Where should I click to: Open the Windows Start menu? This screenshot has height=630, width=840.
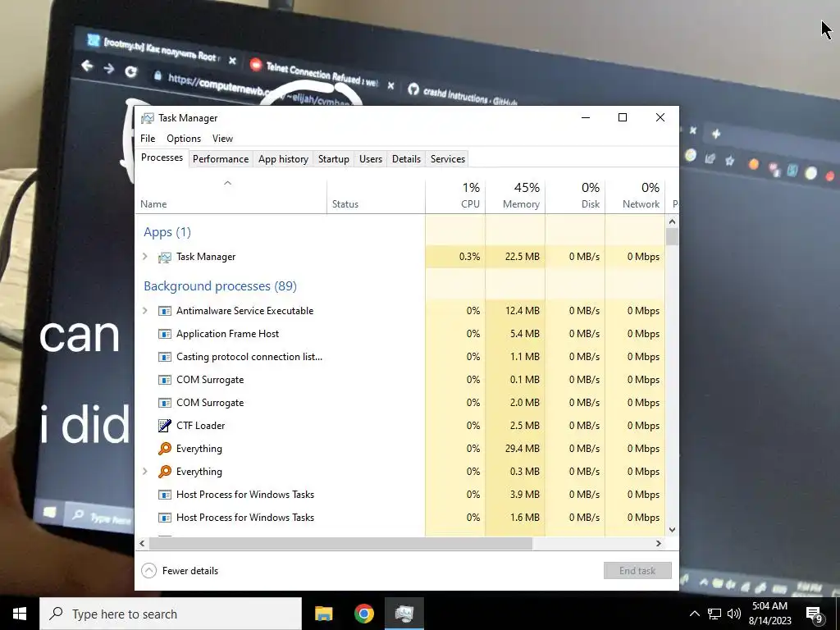pos(20,614)
